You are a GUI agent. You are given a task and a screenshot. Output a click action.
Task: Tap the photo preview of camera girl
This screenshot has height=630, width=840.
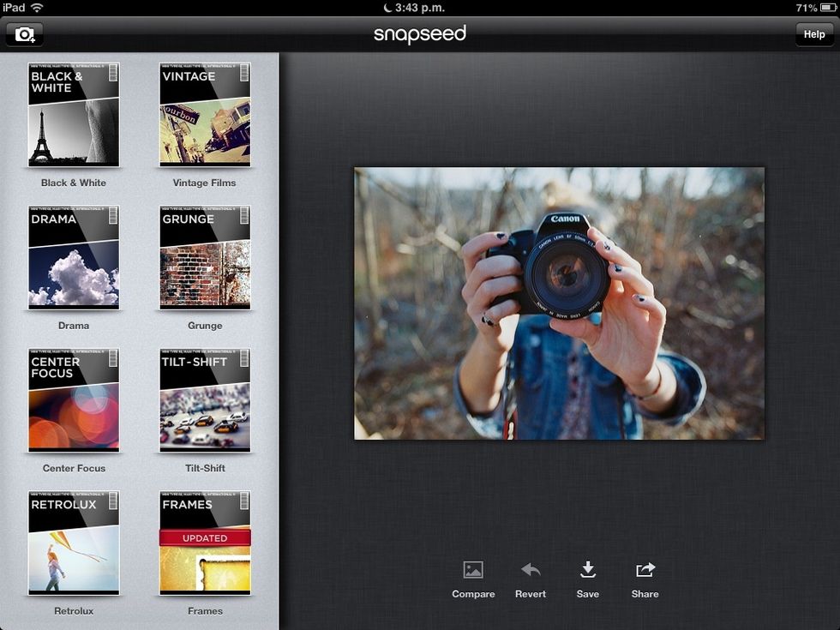pyautogui.click(x=559, y=303)
